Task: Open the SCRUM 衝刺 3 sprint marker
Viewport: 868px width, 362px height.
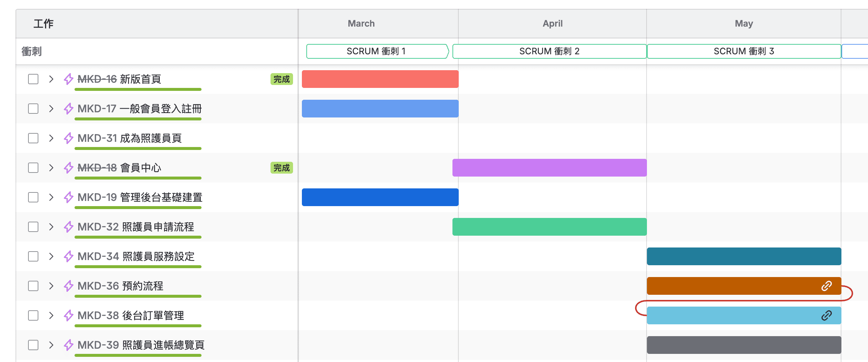Action: pyautogui.click(x=744, y=51)
